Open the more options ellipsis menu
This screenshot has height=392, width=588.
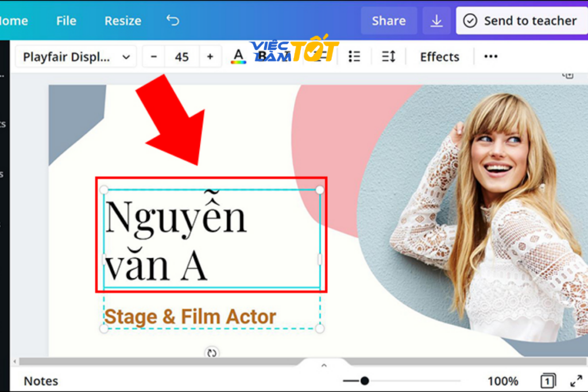tap(490, 57)
